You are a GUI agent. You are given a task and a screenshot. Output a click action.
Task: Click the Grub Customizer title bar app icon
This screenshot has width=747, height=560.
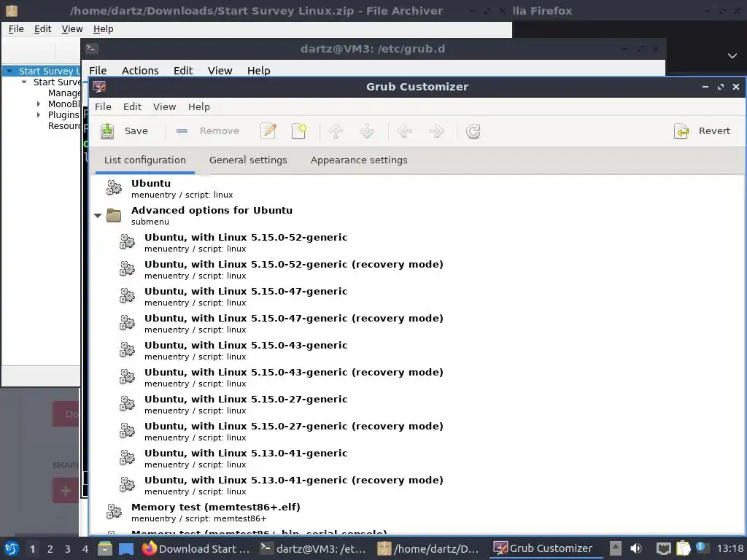click(x=99, y=87)
